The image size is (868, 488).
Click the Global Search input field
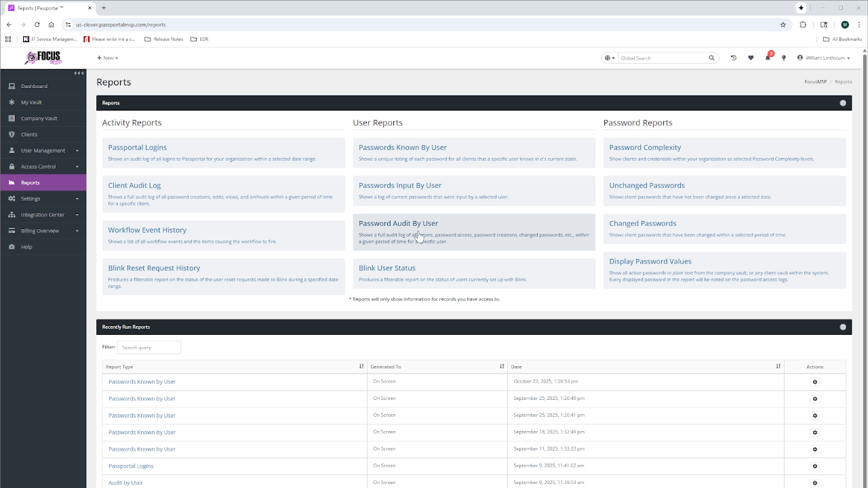pos(663,58)
